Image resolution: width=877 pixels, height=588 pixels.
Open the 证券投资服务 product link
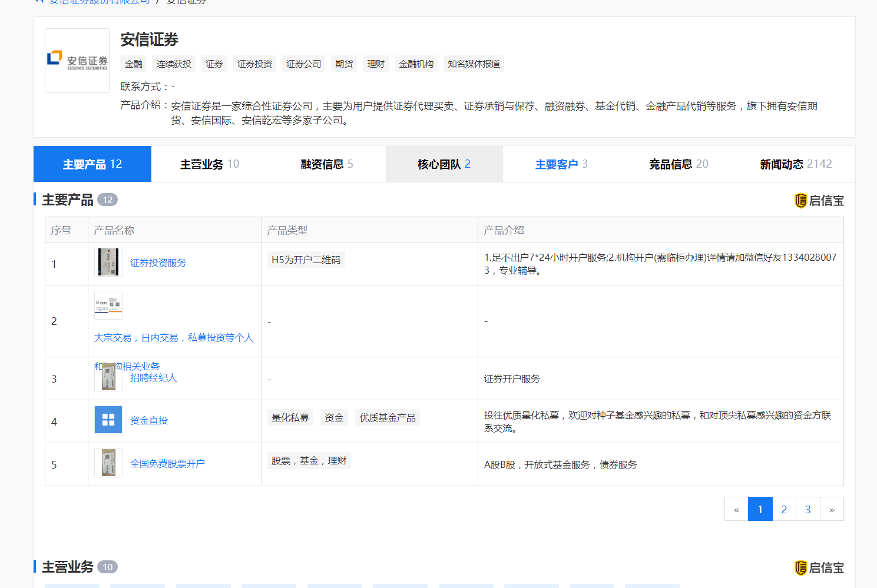pos(158,263)
